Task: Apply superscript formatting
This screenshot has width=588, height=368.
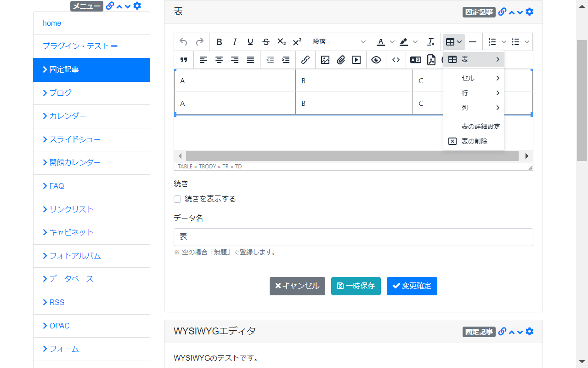Action: tap(297, 42)
